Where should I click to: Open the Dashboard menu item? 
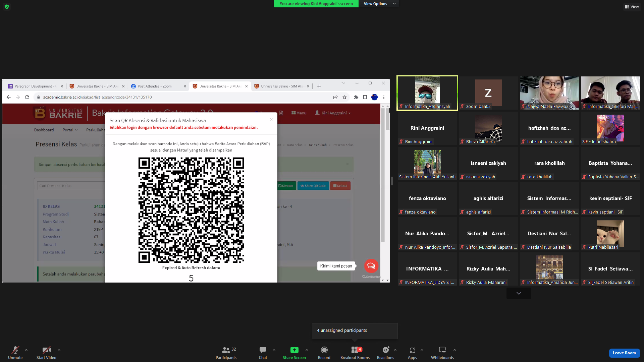(44, 130)
